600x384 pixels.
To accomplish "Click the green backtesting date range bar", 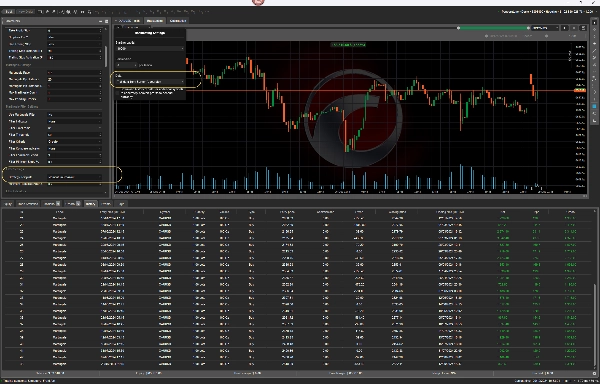I will [493, 28].
